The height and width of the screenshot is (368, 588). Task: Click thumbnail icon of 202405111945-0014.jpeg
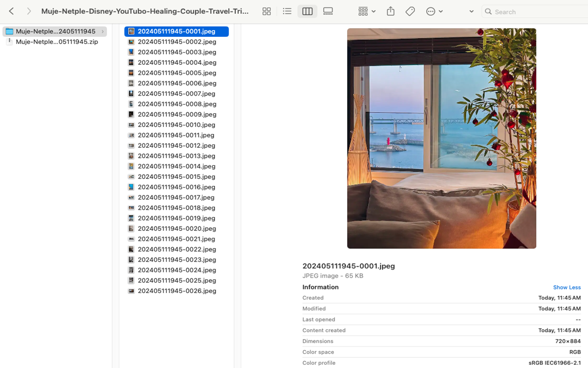pos(131,166)
